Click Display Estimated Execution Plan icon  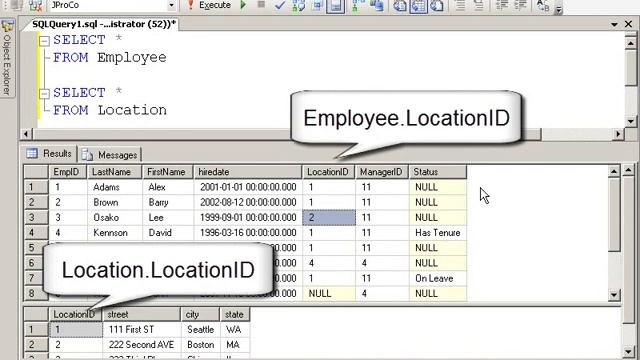pyautogui.click(x=298, y=6)
